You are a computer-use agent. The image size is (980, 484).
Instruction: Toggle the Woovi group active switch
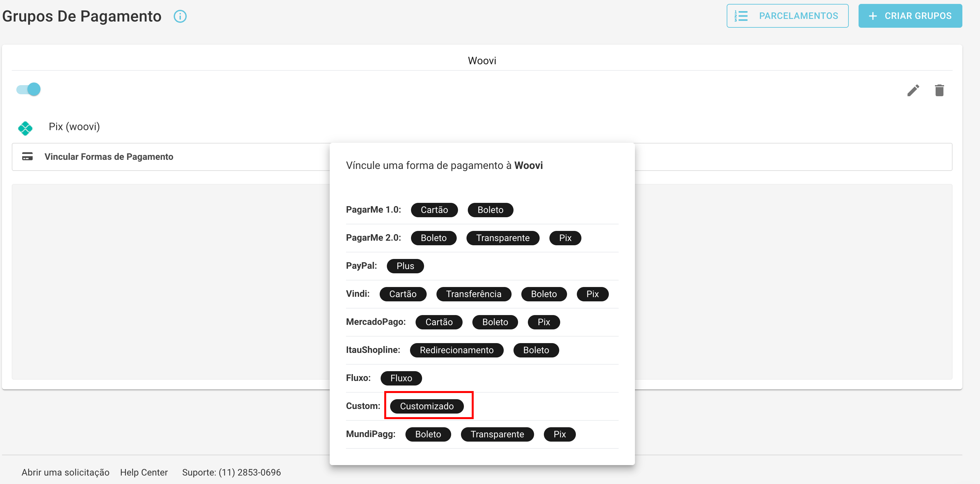pyautogui.click(x=28, y=89)
